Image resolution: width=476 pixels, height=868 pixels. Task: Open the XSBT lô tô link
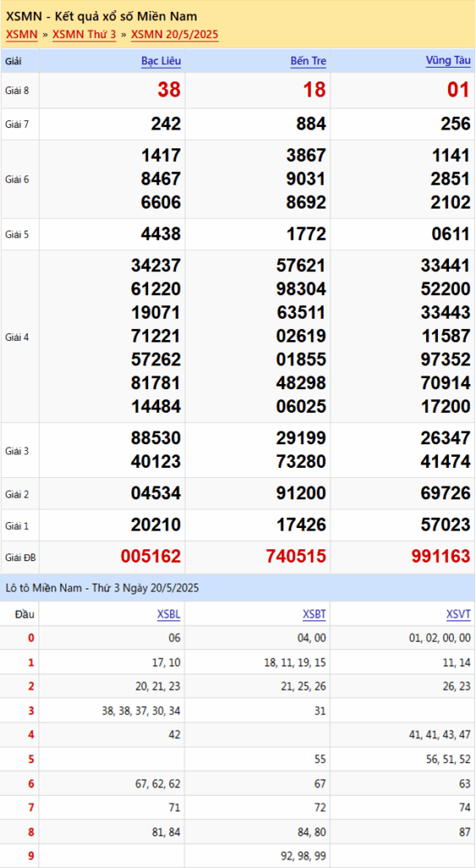(314, 614)
